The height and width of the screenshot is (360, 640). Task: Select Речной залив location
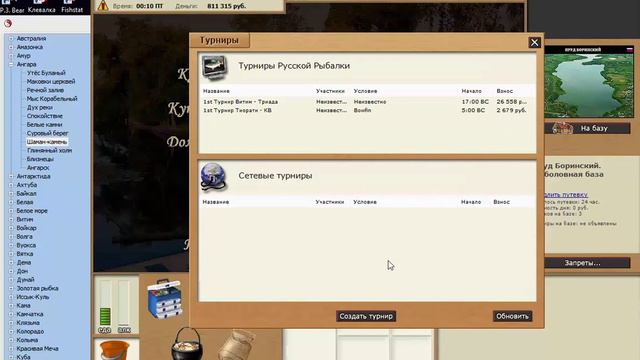pos(45,90)
